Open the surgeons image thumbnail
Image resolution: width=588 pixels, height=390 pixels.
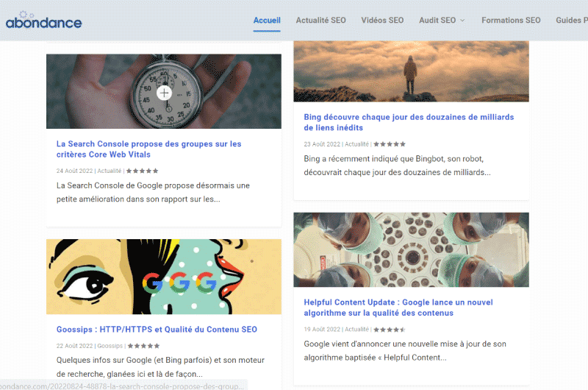click(x=411, y=249)
